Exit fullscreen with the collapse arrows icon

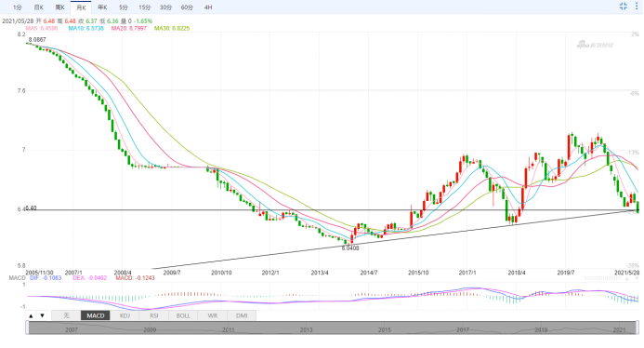[x=623, y=7]
